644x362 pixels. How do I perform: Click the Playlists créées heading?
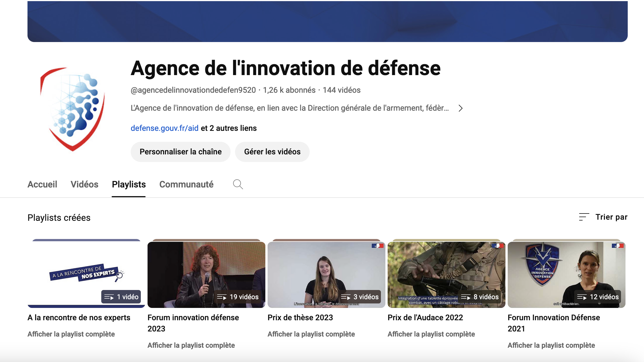[x=59, y=218]
